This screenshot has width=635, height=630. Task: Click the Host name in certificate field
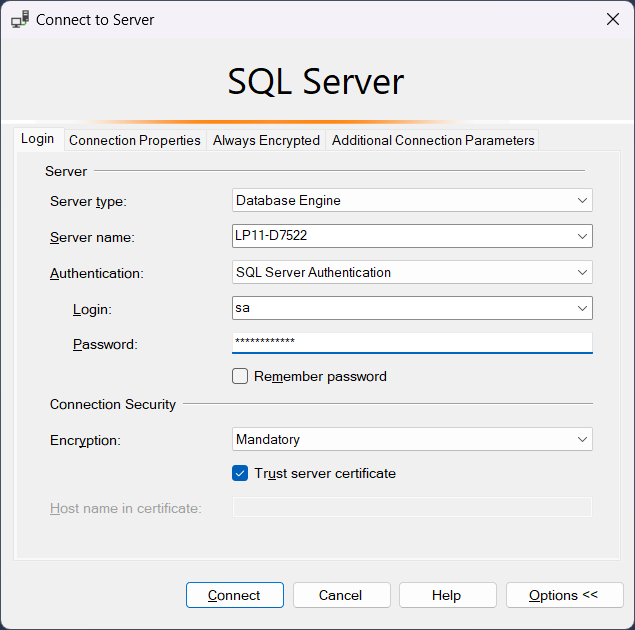click(412, 508)
